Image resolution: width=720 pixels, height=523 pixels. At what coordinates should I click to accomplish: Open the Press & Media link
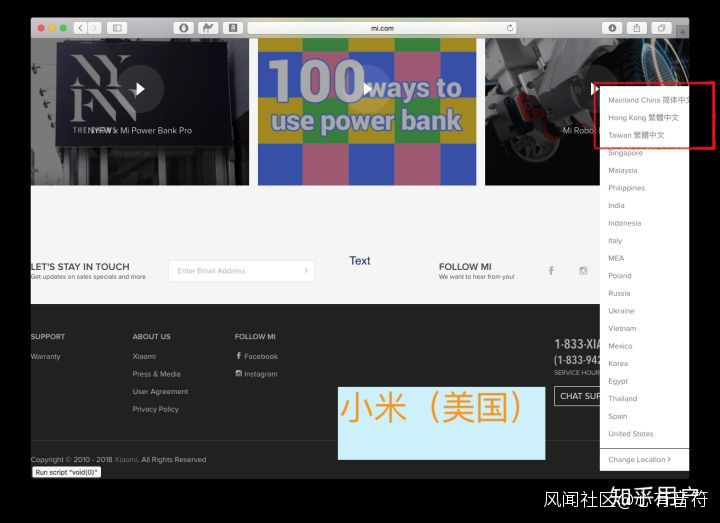(x=157, y=374)
